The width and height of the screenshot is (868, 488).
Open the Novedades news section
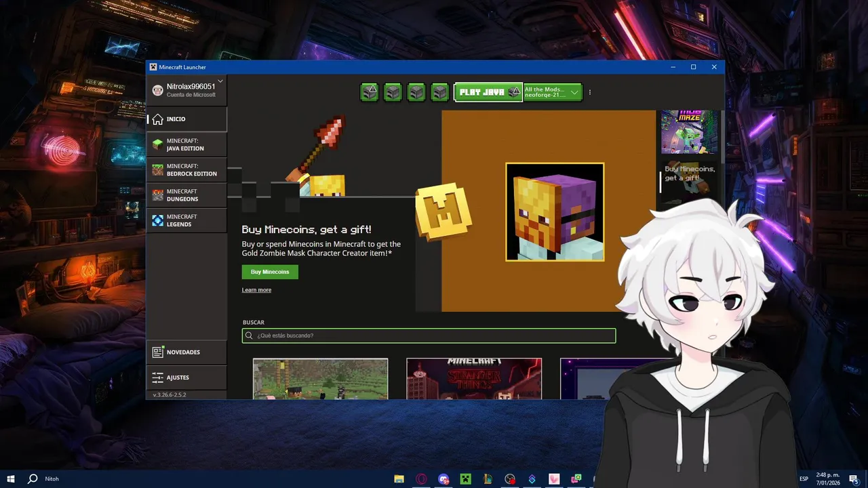[x=187, y=352]
